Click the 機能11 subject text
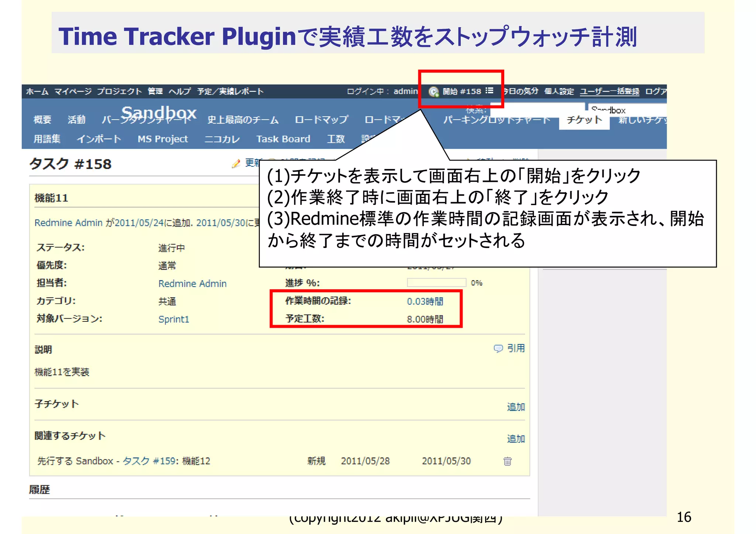This screenshot has width=756, height=534. click(51, 198)
